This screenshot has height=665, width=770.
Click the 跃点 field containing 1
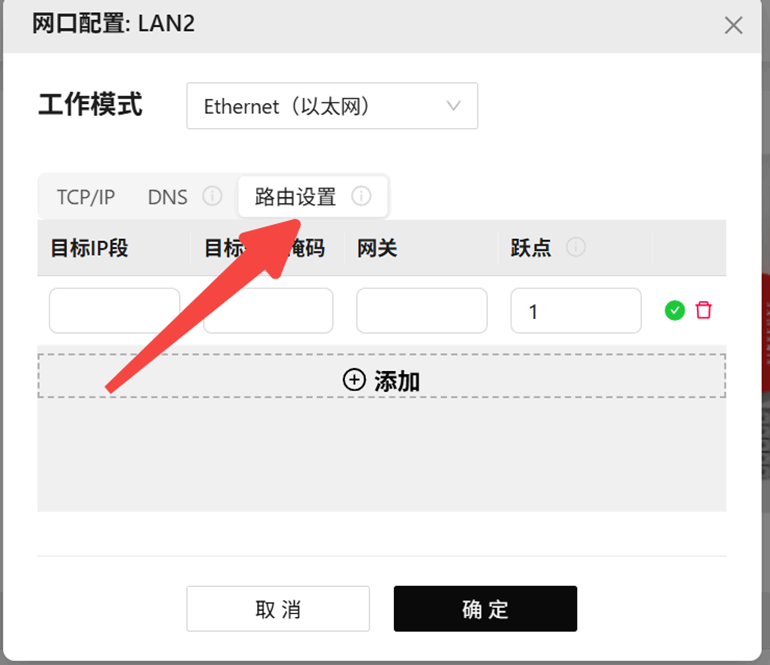coord(576,310)
